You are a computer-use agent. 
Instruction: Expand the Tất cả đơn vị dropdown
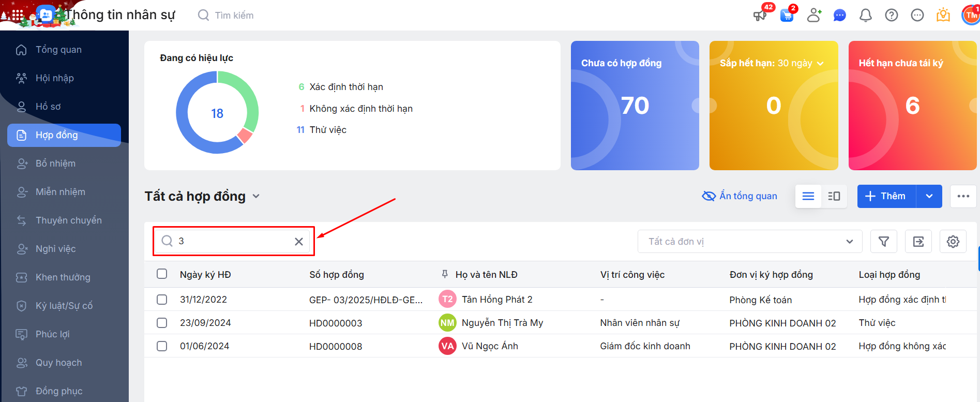click(x=749, y=242)
